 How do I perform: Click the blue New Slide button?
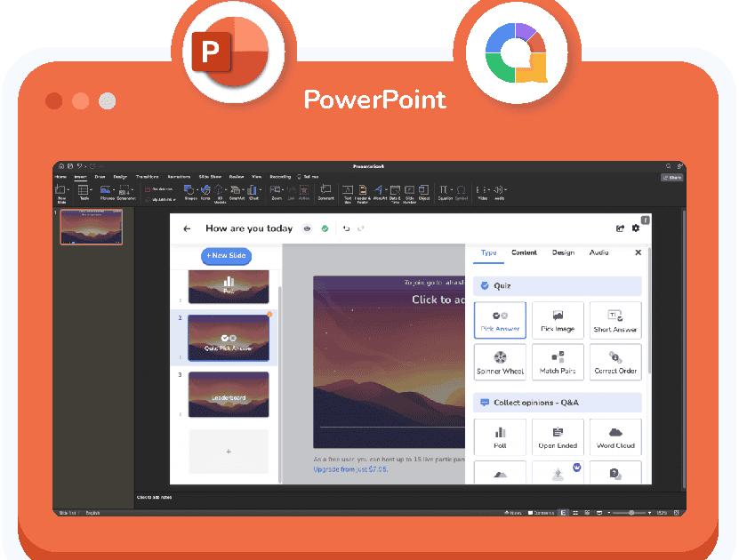point(226,256)
